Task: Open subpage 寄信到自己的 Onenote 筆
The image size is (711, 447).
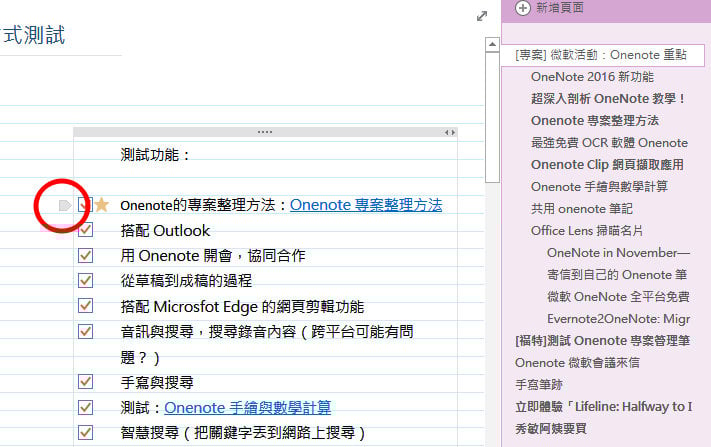Action: [617, 275]
